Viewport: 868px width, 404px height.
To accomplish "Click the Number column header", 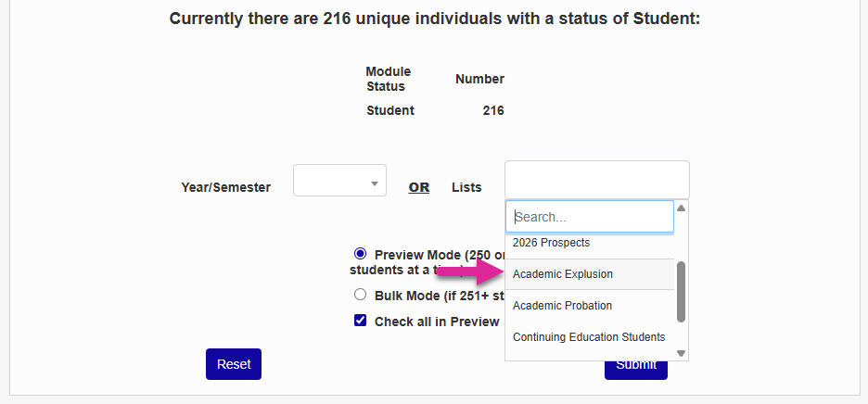I will tap(479, 79).
